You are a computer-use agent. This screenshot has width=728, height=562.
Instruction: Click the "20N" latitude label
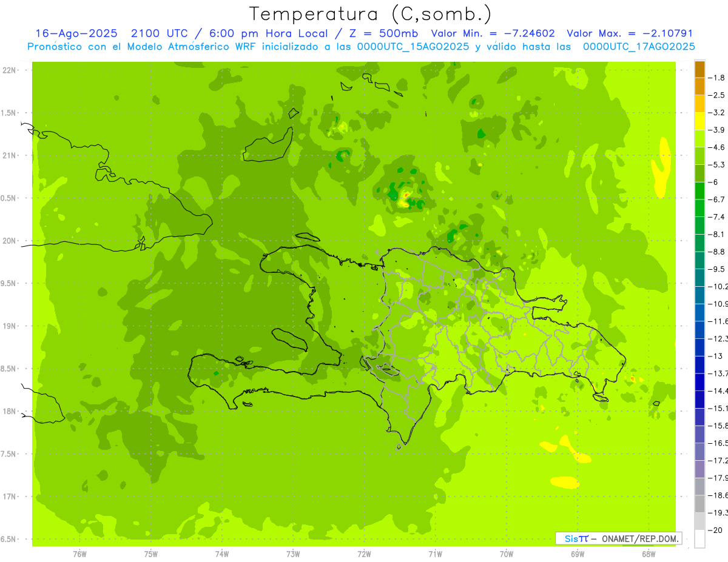(9, 241)
